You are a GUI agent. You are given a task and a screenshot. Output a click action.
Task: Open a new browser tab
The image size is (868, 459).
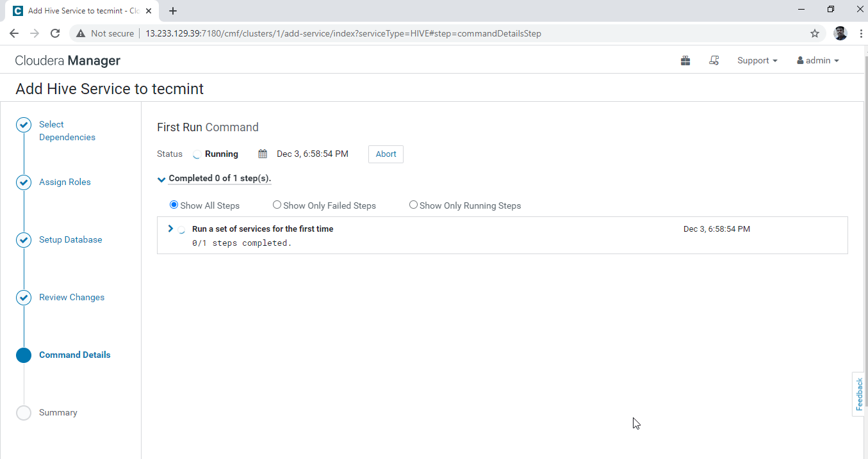click(x=173, y=11)
